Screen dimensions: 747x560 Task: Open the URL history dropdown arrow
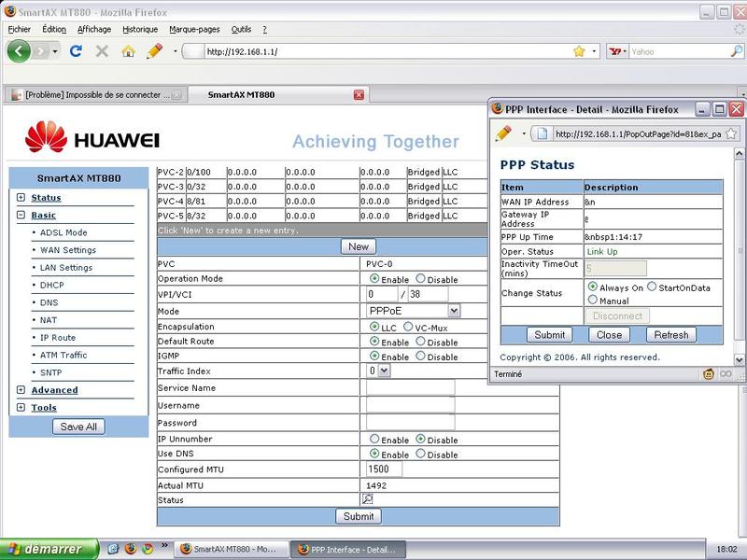594,51
